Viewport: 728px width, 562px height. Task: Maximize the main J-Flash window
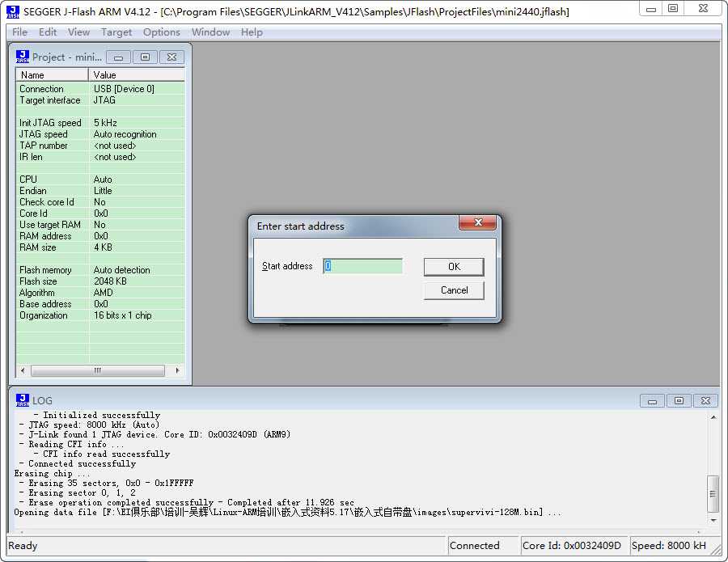pos(673,9)
